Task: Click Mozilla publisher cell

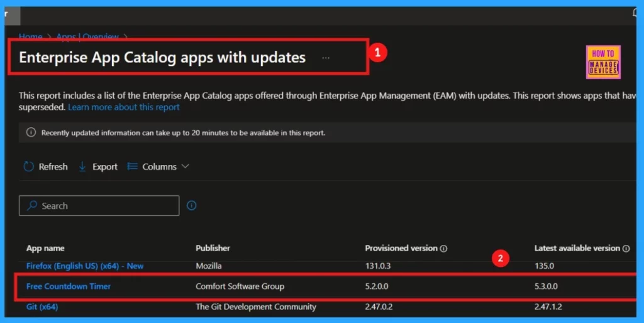Action: pyautogui.click(x=209, y=266)
